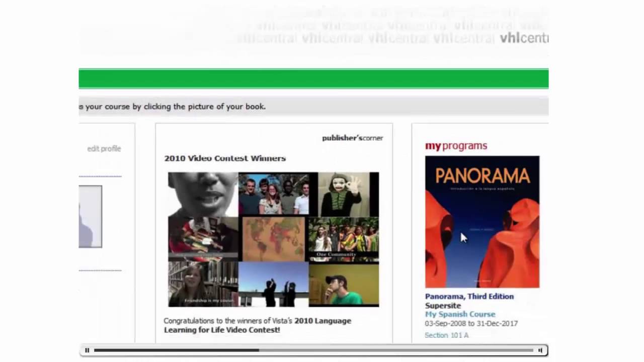The width and height of the screenshot is (644, 362).
Task: Click the Supersite label text
Action: [x=443, y=306]
